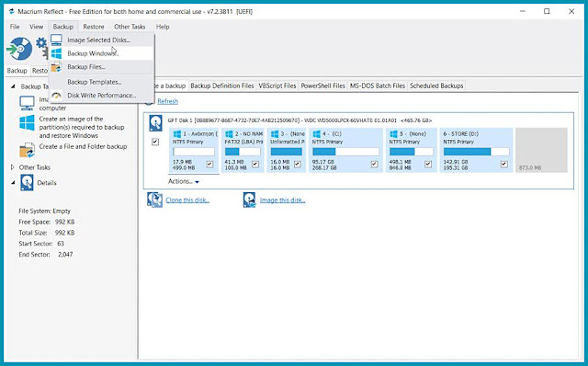
Task: Open the File menu
Action: [15, 27]
